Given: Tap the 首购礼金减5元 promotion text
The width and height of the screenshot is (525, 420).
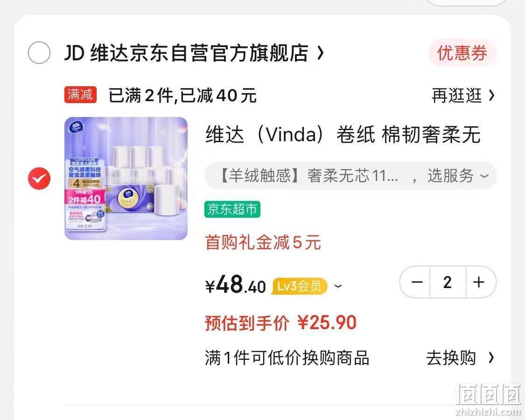Looking at the screenshot, I should [263, 242].
